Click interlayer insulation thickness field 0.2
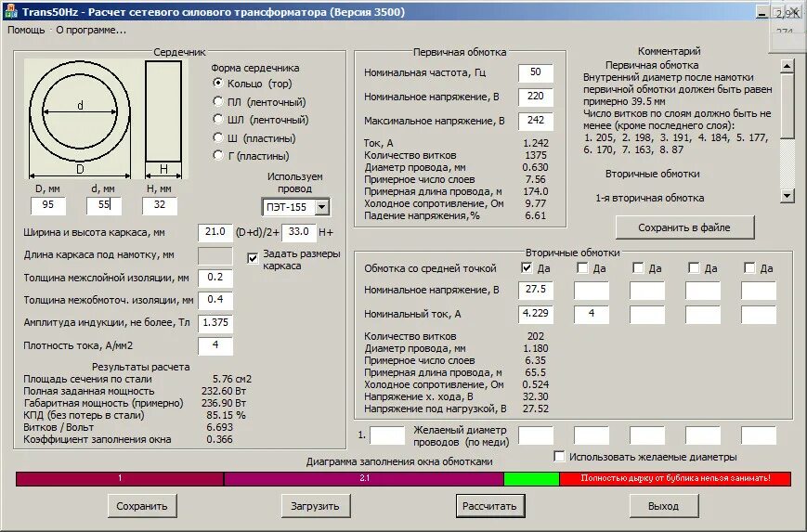This screenshot has width=807, height=532. [x=215, y=278]
